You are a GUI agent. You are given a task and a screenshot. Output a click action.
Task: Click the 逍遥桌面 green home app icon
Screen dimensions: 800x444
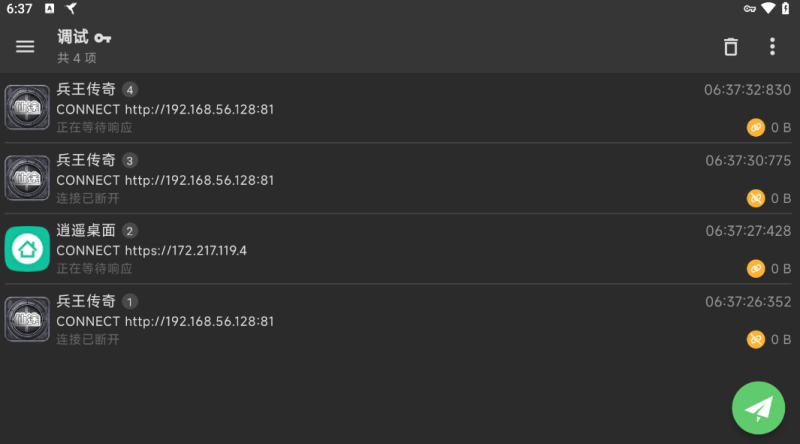(27, 249)
